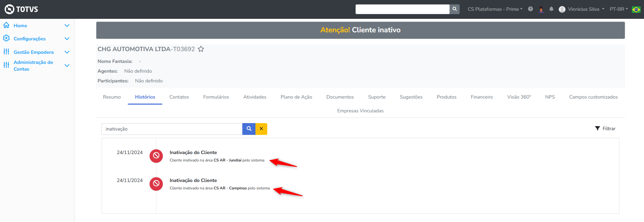Screen dimensions: 644x222
Task: Click the top bar search magnifier button
Action: click(455, 9)
